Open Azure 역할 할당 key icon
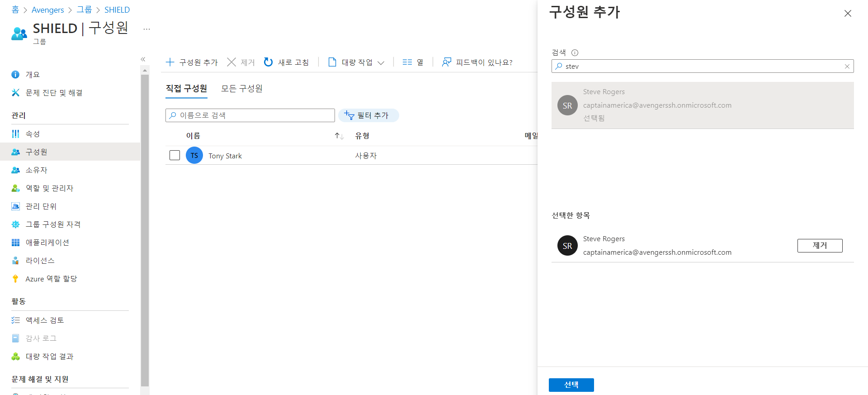Screen dimensions: 868x395 [x=15, y=279]
